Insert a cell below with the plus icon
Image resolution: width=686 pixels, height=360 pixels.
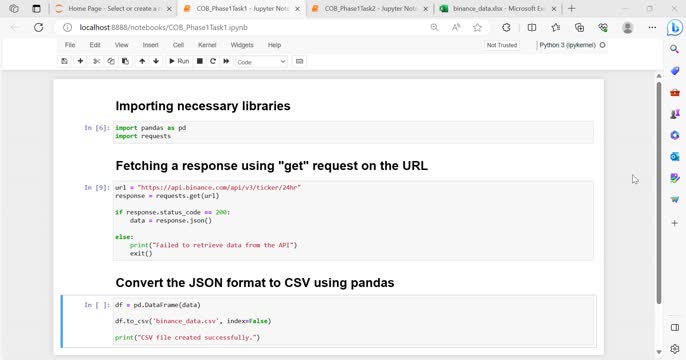[x=80, y=61]
